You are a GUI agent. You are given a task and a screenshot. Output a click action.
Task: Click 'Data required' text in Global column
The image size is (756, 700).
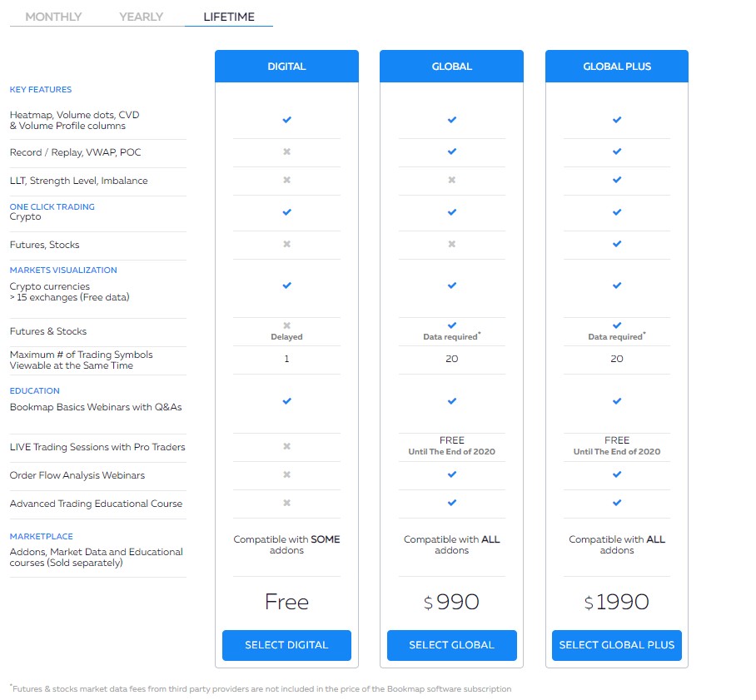tap(450, 337)
